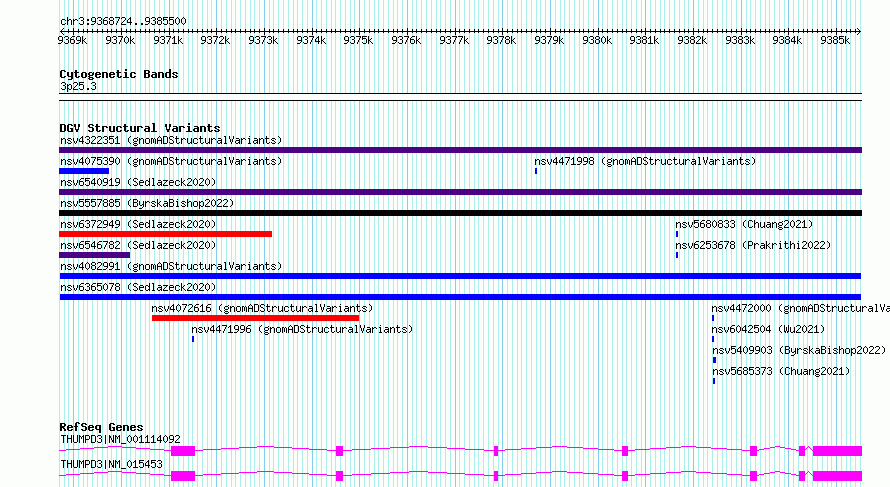The width and height of the screenshot is (890, 487).
Task: Click the nsv6540919 Sedlazeck2020 label
Action: tap(138, 182)
